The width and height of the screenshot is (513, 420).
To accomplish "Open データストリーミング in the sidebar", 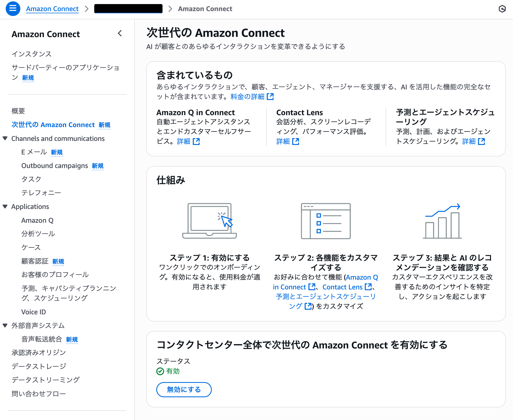I will pos(46,380).
